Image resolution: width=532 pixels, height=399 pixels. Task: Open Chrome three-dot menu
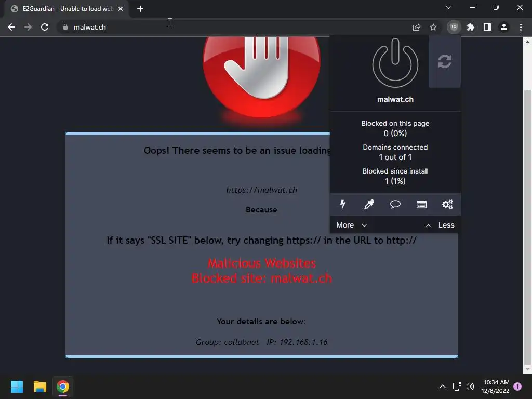click(x=521, y=27)
